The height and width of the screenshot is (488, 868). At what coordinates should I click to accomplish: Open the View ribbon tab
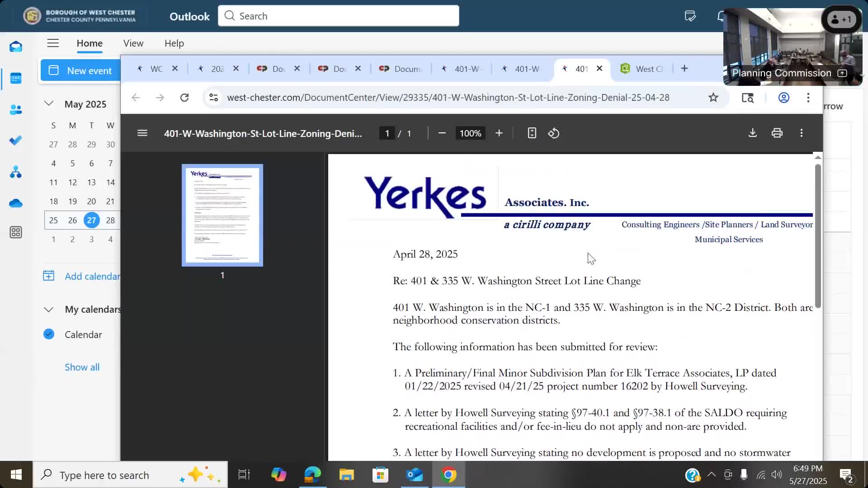[133, 43]
